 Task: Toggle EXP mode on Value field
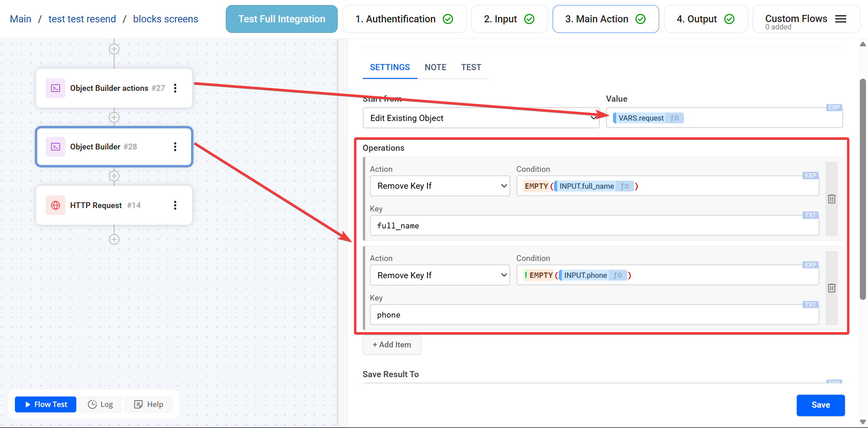pyautogui.click(x=834, y=107)
